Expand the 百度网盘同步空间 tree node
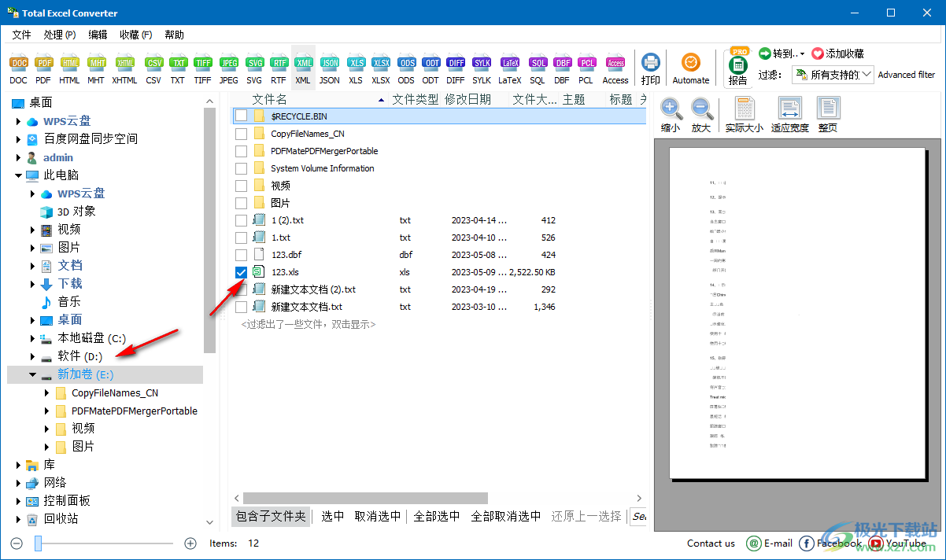The width and height of the screenshot is (946, 560). 19,139
